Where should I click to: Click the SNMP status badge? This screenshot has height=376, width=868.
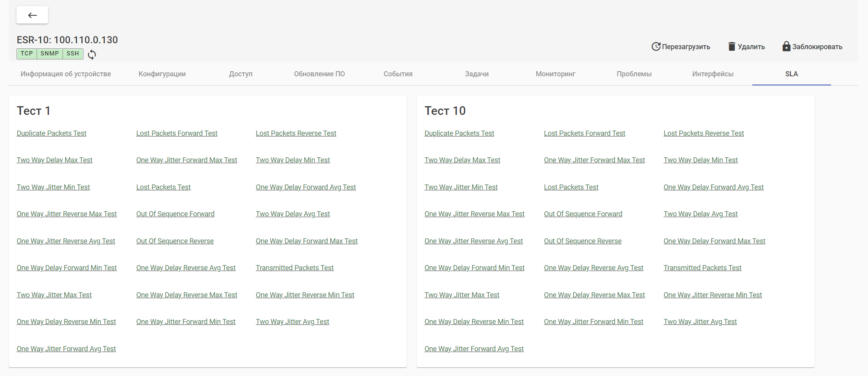(50, 53)
